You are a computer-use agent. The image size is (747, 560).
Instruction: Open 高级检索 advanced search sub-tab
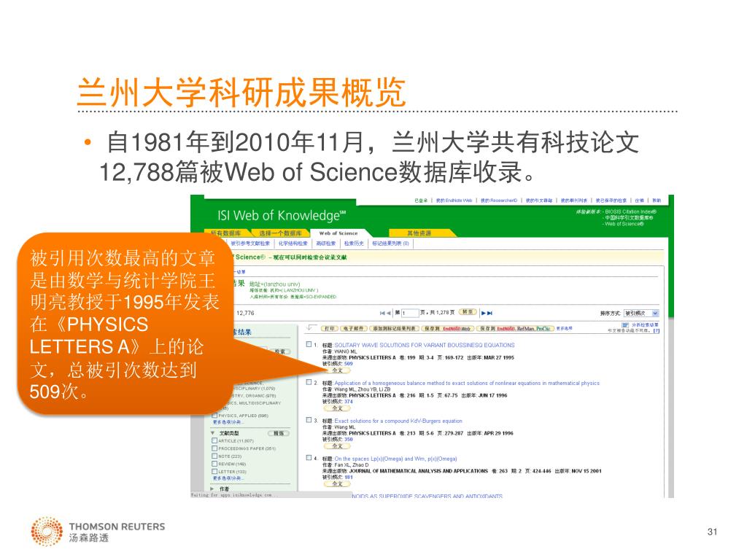(x=326, y=244)
